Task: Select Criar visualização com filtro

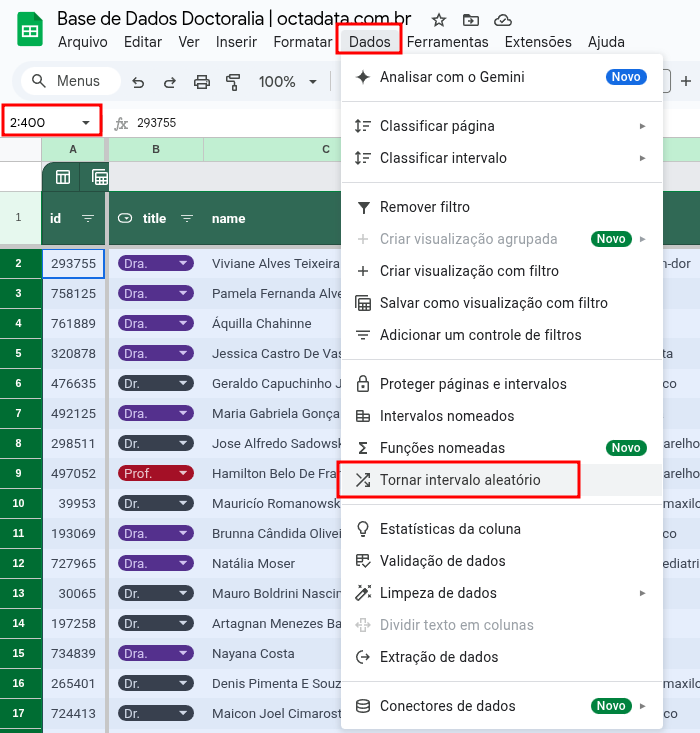Action: [x=502, y=271]
